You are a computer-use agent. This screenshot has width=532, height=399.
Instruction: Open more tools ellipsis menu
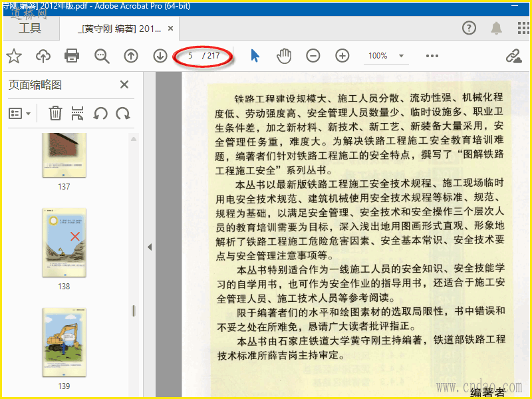coord(432,56)
